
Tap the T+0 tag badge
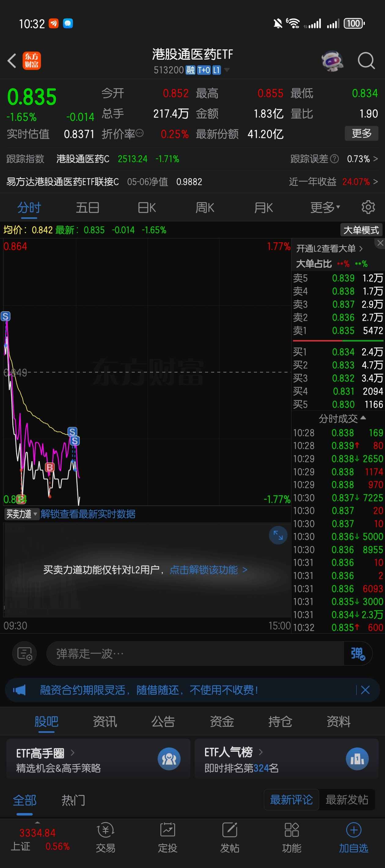[204, 70]
